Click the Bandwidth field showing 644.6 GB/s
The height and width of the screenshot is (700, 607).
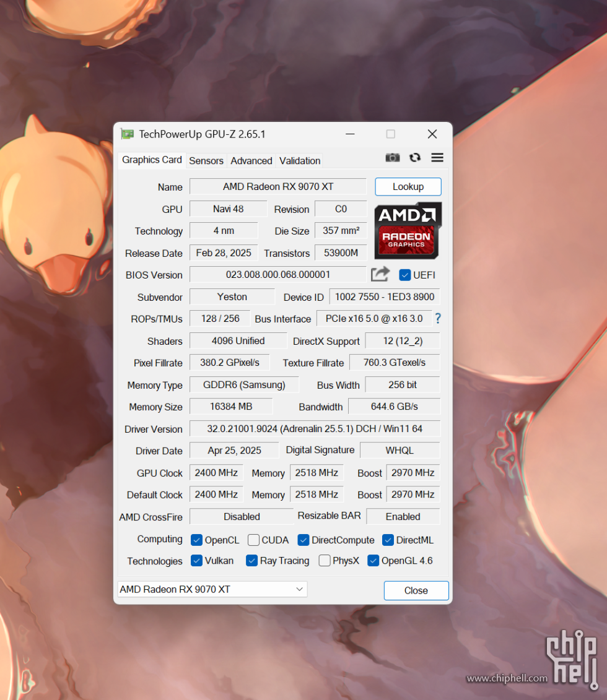pos(395,407)
